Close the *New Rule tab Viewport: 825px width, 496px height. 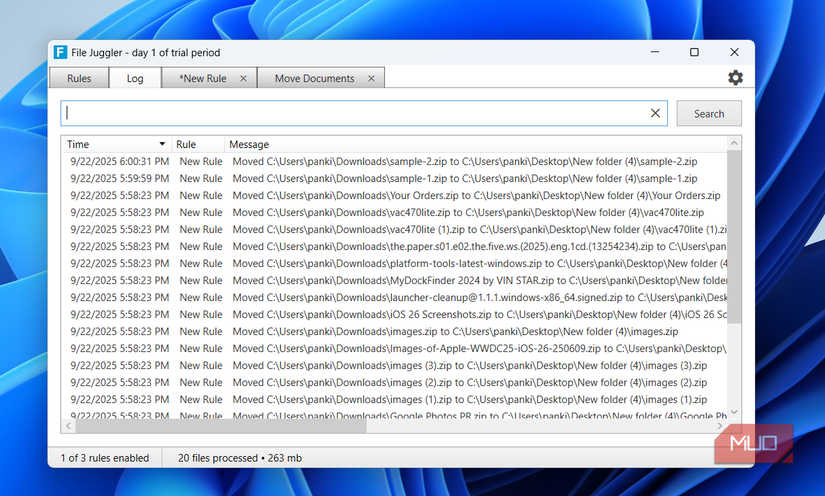243,78
